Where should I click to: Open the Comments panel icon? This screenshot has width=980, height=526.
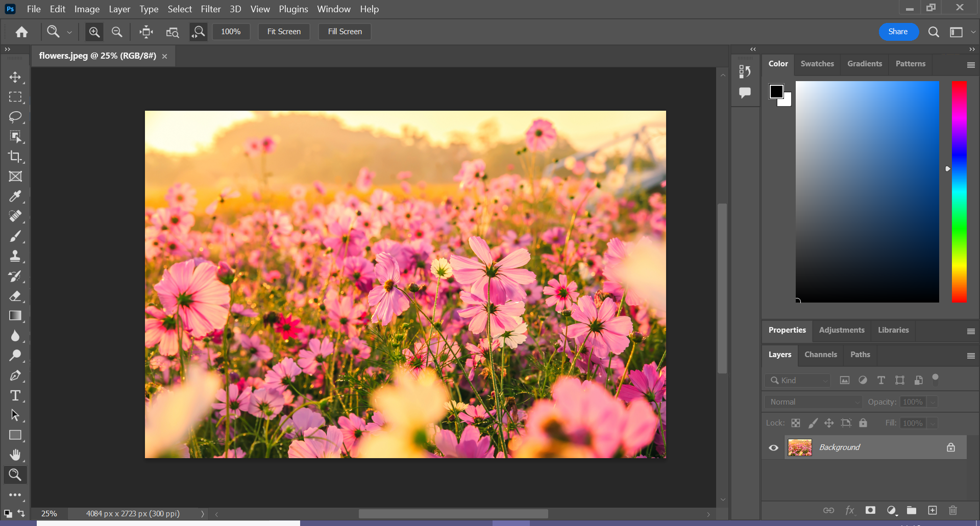[x=745, y=93]
